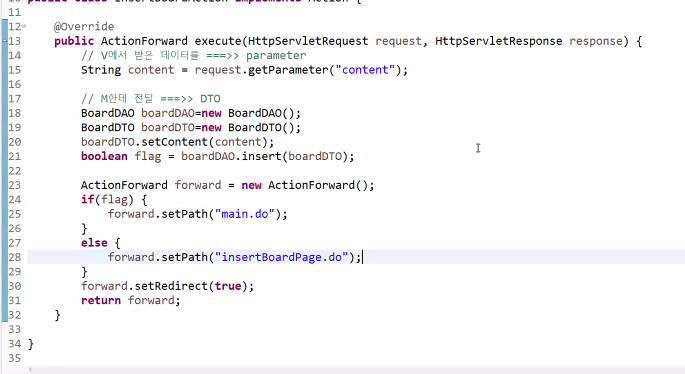Click 'setPath' method call on line 25

(184, 214)
